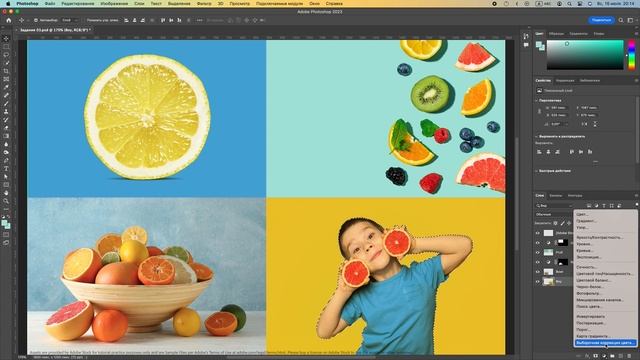Select the Pen tool

tap(6, 160)
